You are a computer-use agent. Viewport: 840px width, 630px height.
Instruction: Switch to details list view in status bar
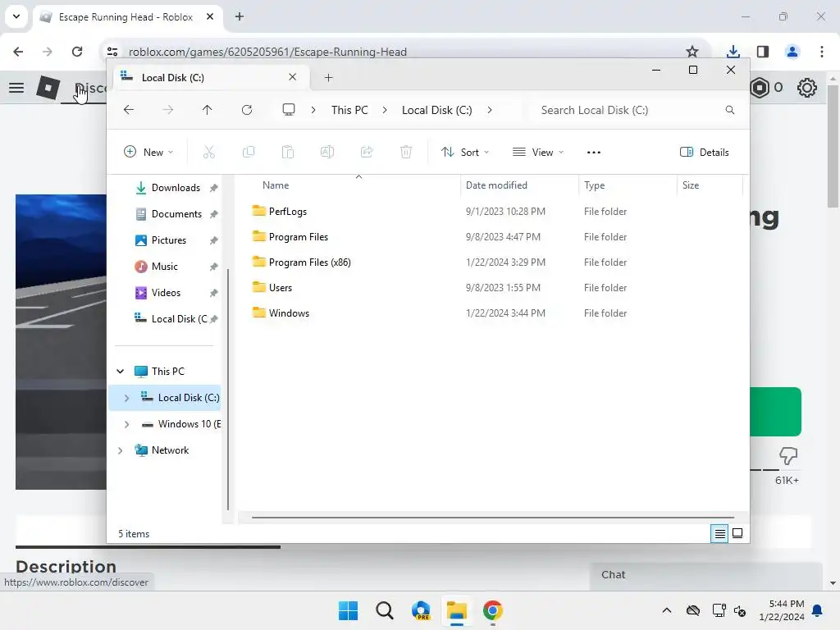point(719,533)
